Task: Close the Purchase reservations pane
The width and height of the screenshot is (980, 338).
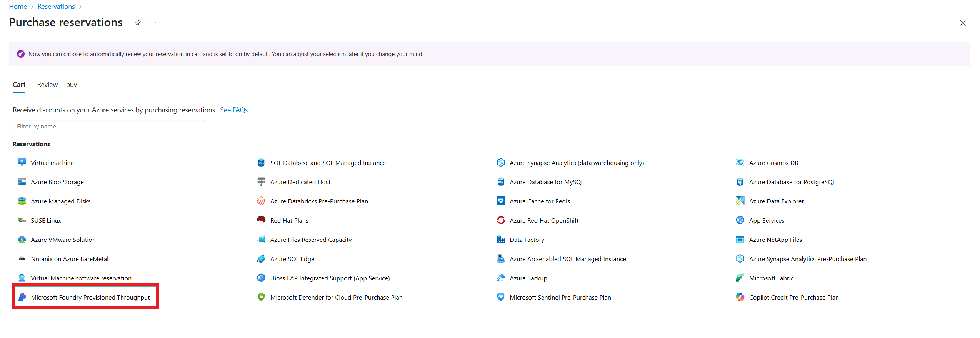Action: coord(963,23)
